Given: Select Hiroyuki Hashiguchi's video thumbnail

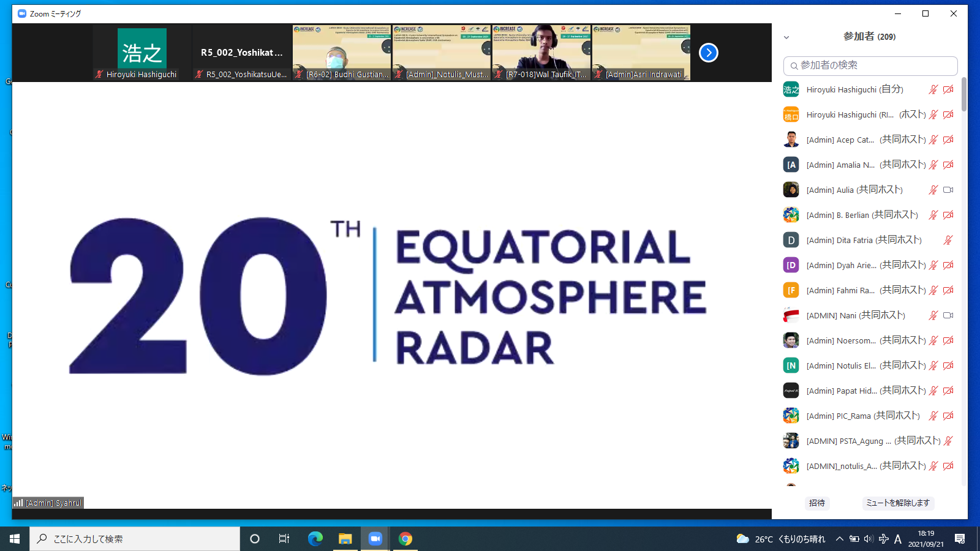Looking at the screenshot, I should click(142, 53).
